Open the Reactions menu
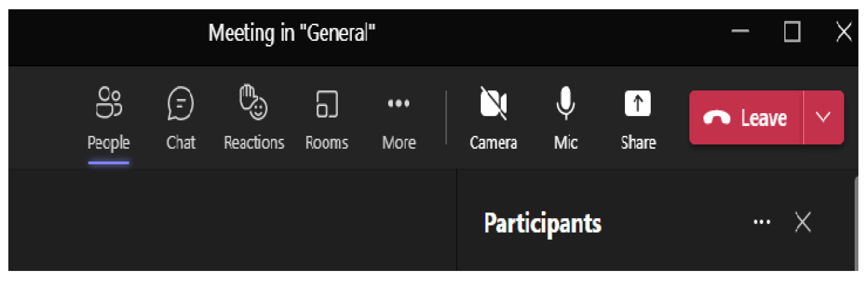 254,118
